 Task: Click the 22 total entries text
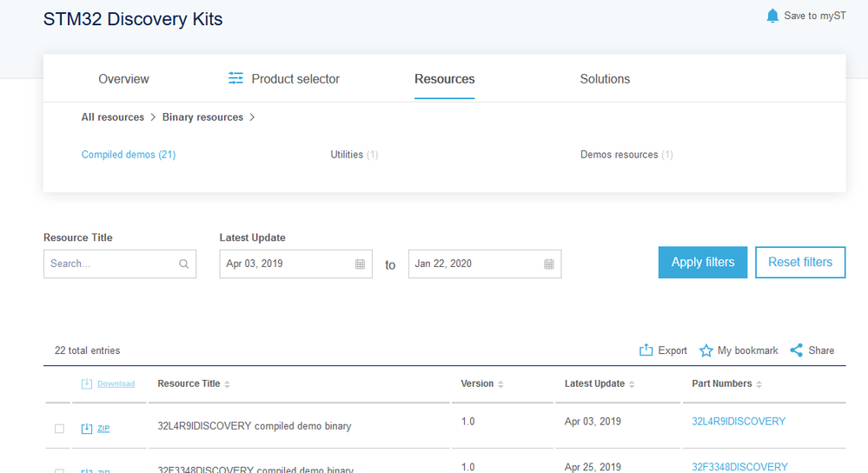pyautogui.click(x=88, y=350)
